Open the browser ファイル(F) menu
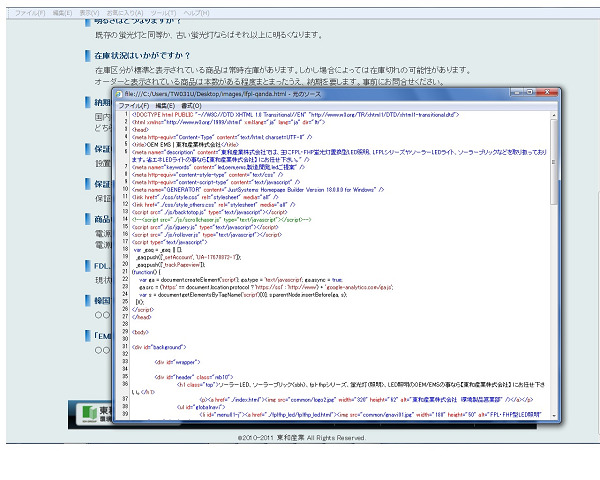This screenshot has height=480, width=600. 30,13
